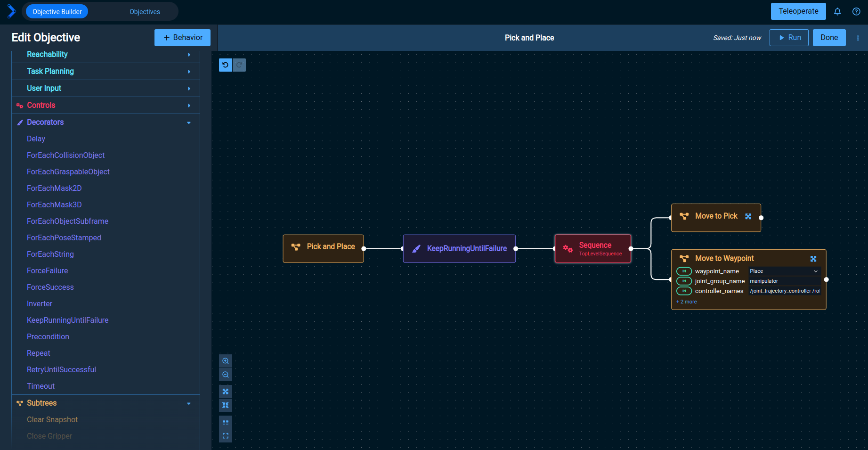Click the Move to Pick output port
This screenshot has width=868, height=450.
(x=761, y=218)
